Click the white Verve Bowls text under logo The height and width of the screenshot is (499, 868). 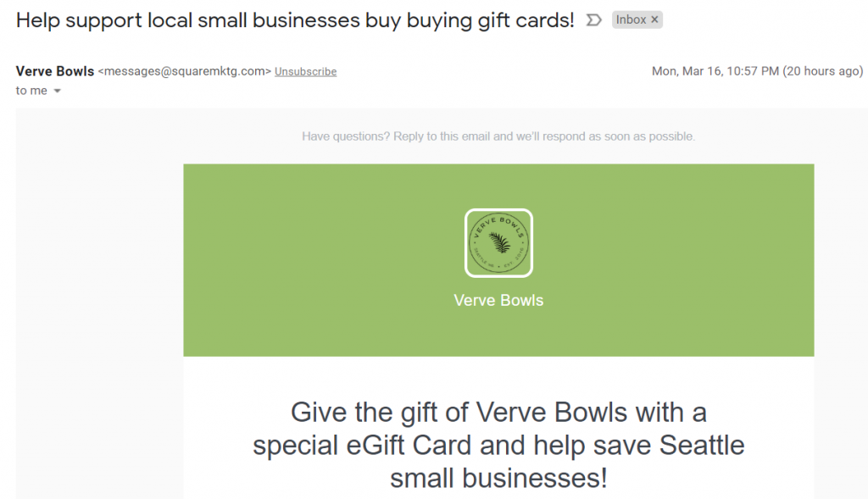[x=498, y=301]
